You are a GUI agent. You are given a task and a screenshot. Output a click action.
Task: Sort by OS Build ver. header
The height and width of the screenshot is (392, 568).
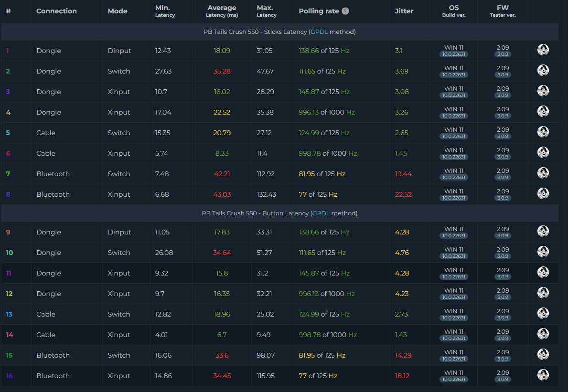pos(453,11)
